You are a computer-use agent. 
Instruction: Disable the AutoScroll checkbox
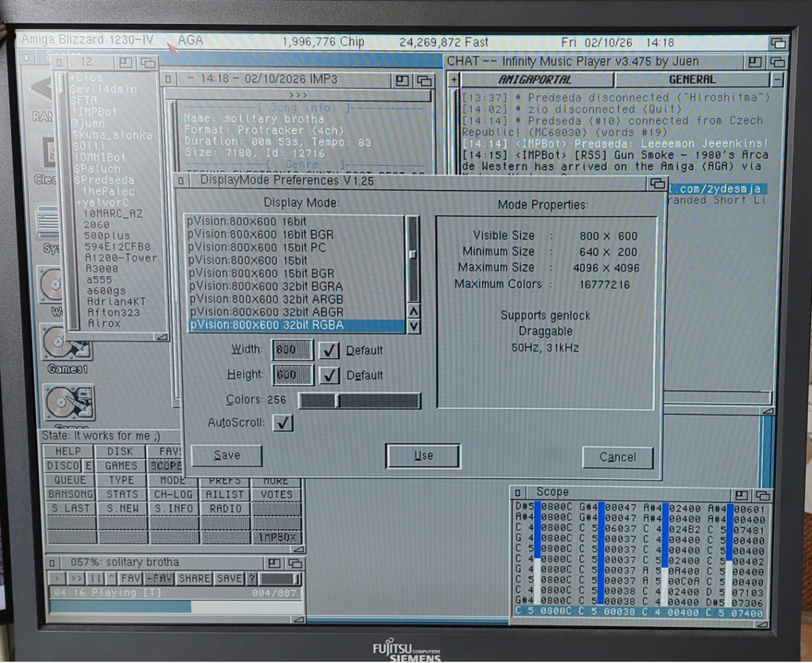[282, 423]
